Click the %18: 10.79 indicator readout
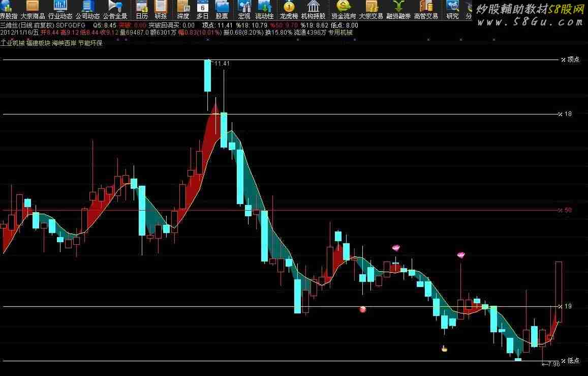 coord(252,25)
